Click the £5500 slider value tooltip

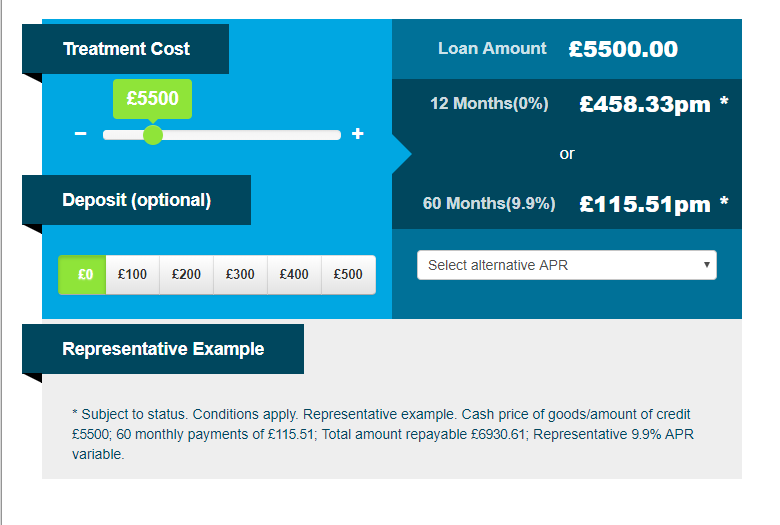[152, 98]
